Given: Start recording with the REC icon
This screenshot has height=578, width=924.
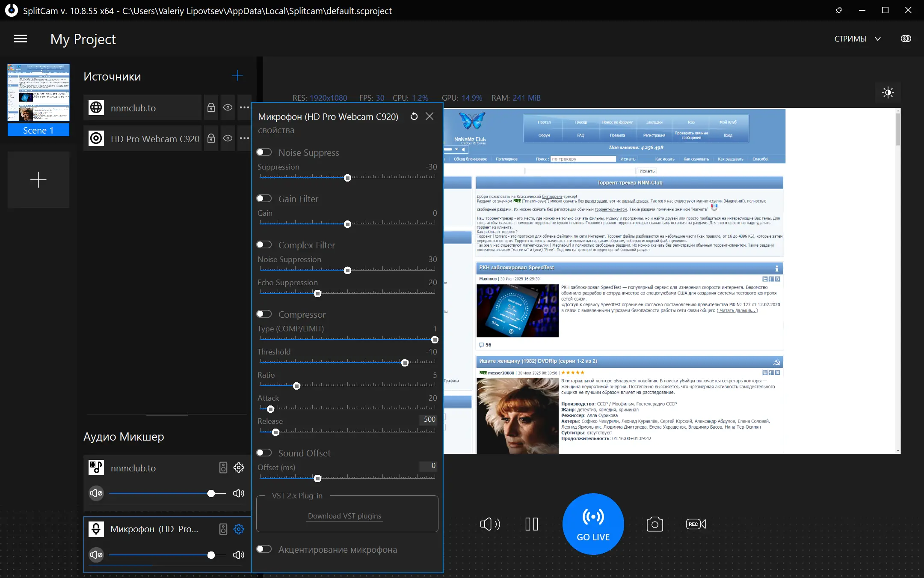Looking at the screenshot, I should (x=696, y=524).
